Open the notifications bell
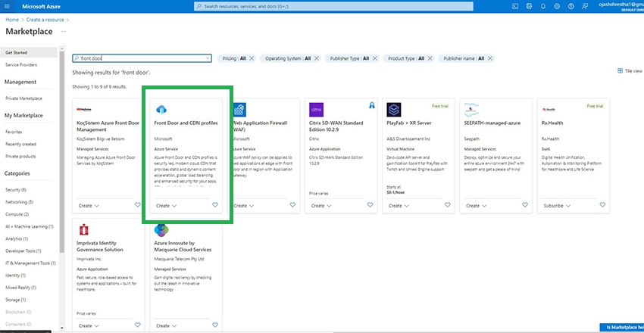 tap(543, 7)
